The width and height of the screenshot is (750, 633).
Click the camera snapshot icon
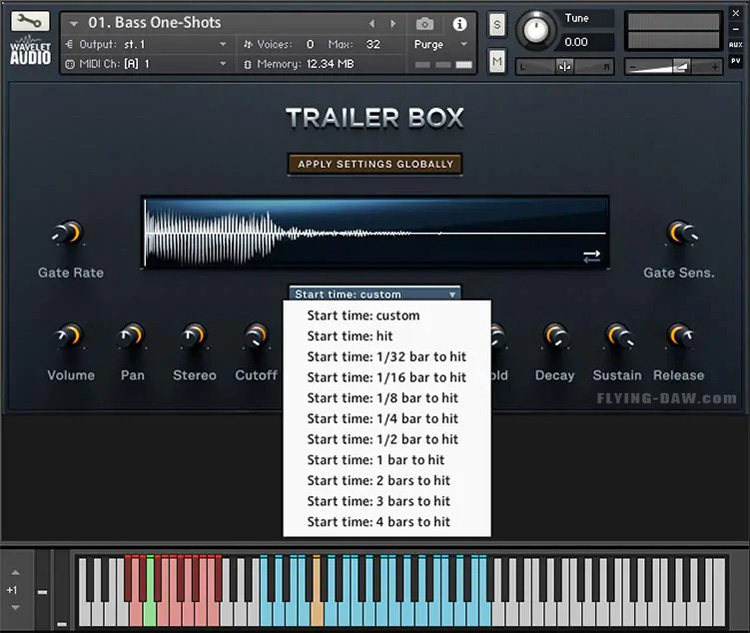424,23
